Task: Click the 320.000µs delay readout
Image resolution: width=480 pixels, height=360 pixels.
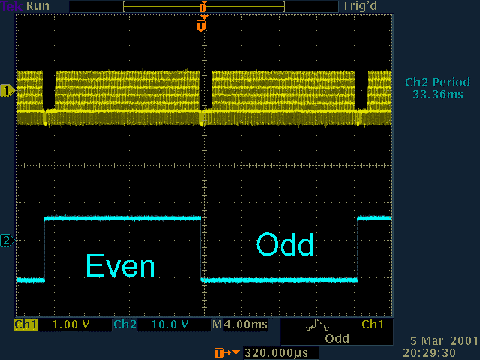Action: 276,353
